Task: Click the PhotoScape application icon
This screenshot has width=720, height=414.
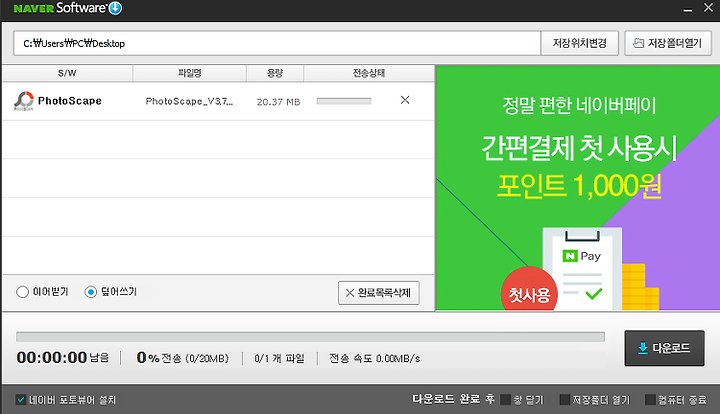Action: (x=24, y=101)
